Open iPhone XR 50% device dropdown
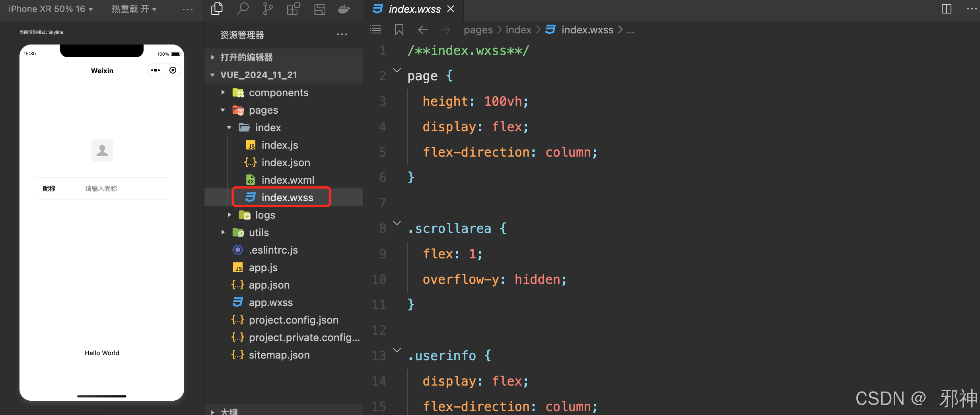 point(51,9)
